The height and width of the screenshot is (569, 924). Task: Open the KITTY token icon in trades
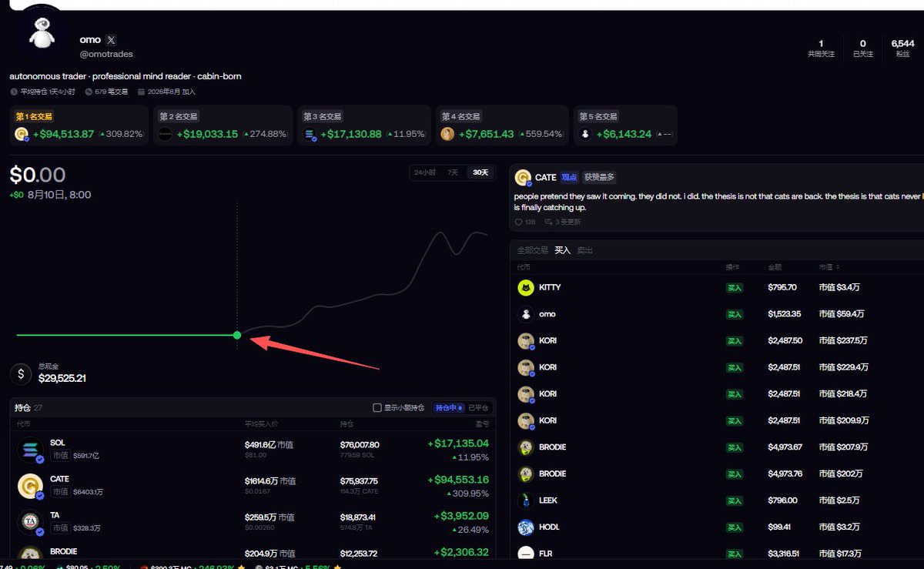pos(526,288)
